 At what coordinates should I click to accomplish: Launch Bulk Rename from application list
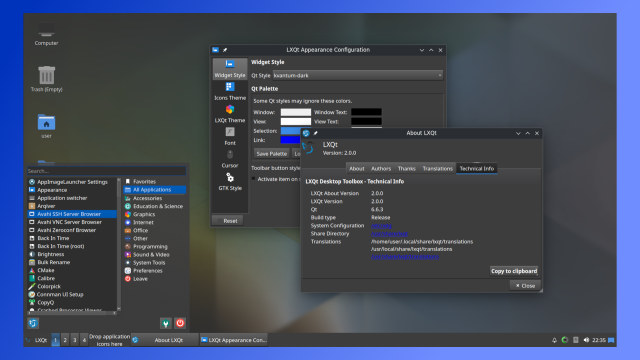point(72,262)
